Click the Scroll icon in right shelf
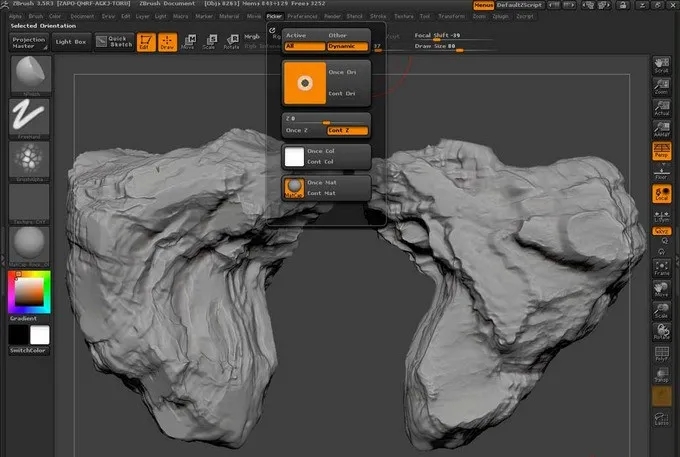Screen dimensions: 680x457 (661, 65)
